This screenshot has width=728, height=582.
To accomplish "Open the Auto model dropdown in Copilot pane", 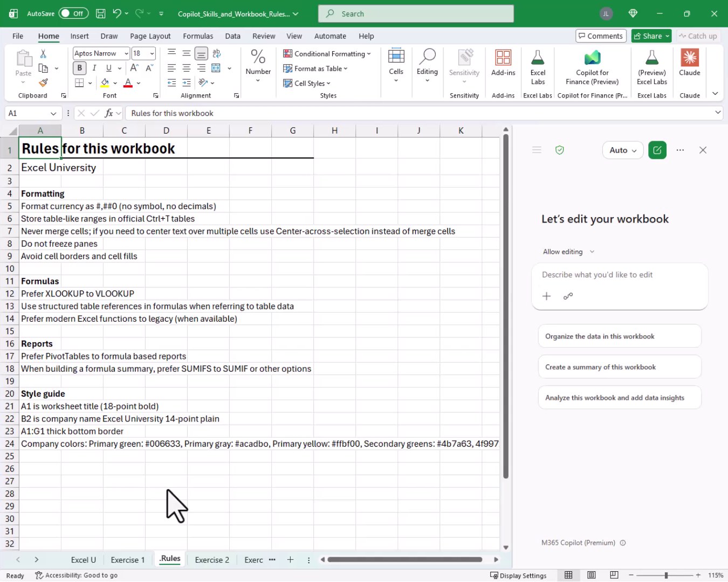I will pos(623,150).
